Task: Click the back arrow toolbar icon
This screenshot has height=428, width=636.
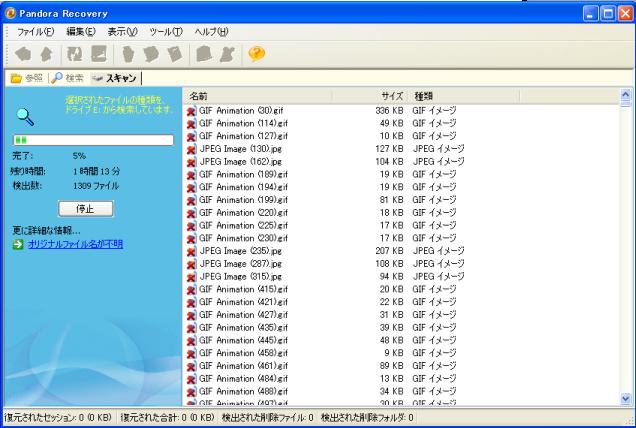Action: (x=23, y=54)
